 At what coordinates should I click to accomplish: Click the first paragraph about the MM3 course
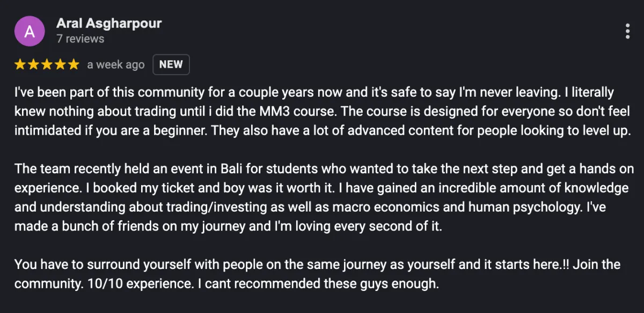coord(322,112)
